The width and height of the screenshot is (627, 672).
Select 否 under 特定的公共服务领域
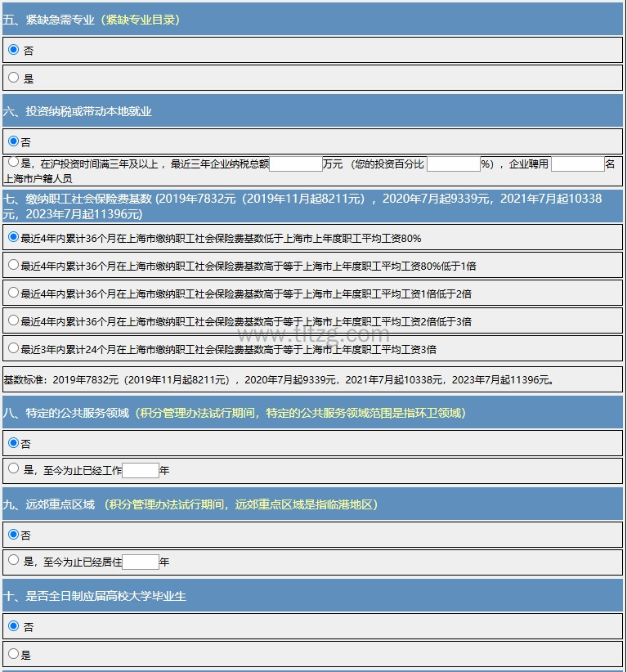[x=13, y=442]
